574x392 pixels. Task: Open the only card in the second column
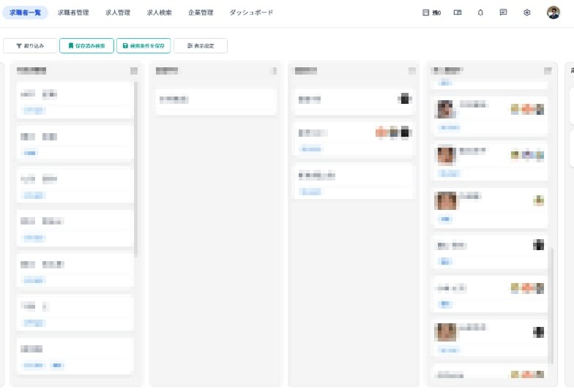216,102
